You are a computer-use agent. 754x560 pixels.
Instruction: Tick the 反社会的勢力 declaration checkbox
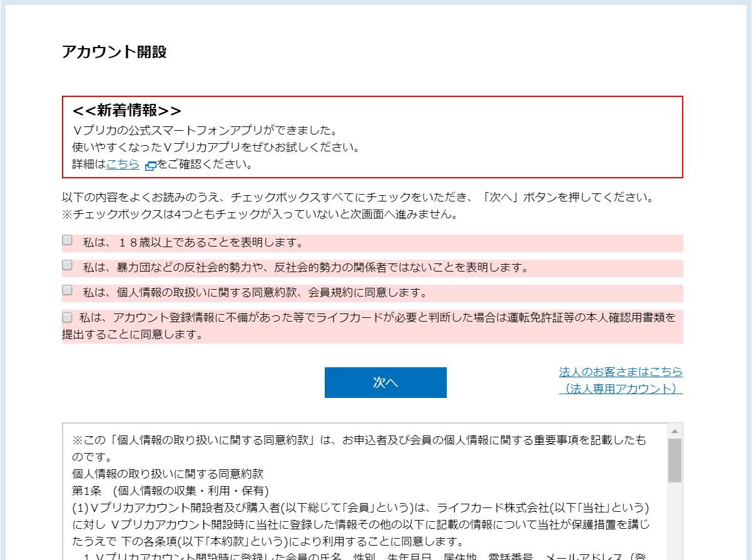point(67,265)
